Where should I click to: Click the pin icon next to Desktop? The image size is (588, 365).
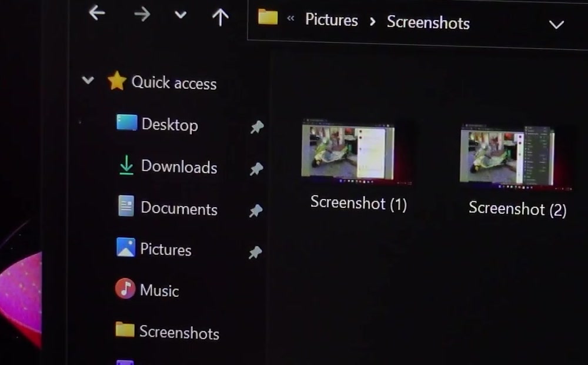click(258, 127)
